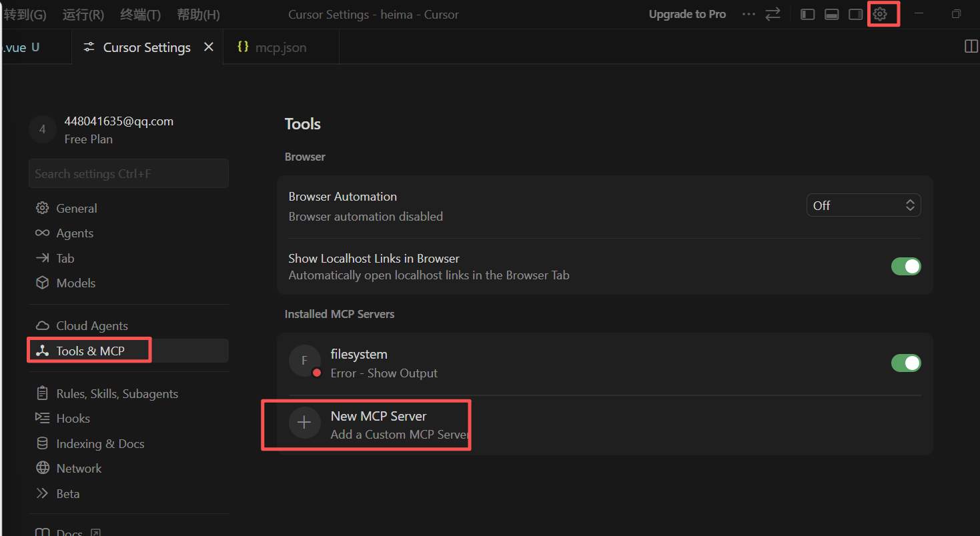
Task: Click the plus icon for New MCP Server
Action: click(x=304, y=422)
